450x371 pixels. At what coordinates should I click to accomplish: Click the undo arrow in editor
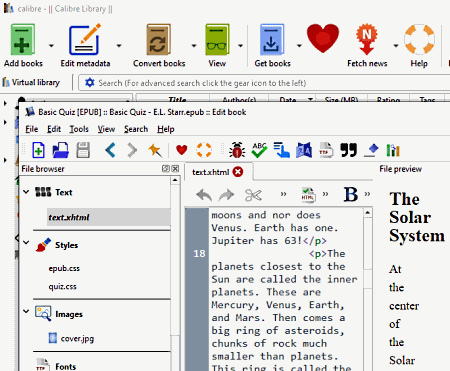(x=204, y=195)
